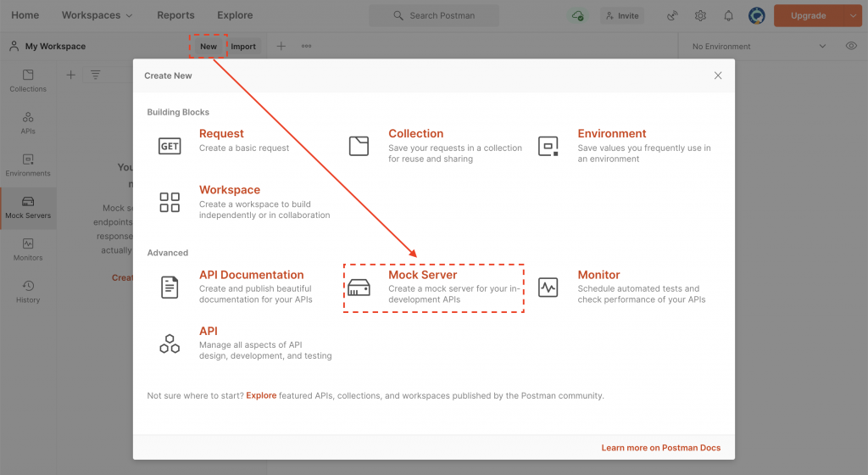Click the New button

coord(209,47)
